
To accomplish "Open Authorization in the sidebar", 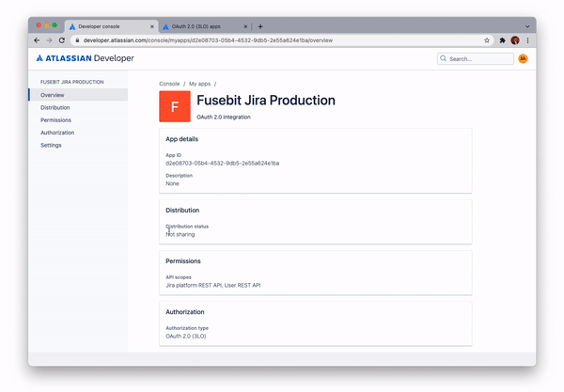I will (78, 133).
